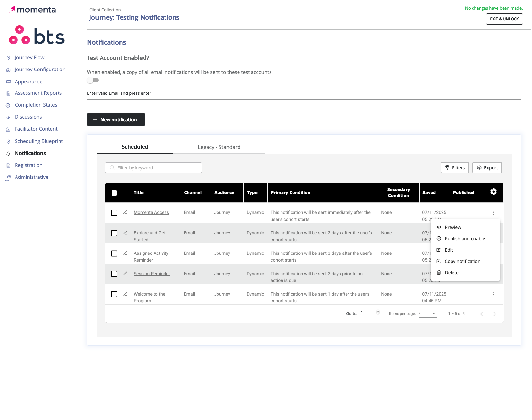
Task: Open actions menu for Momenta Access row
Action: 493,213
